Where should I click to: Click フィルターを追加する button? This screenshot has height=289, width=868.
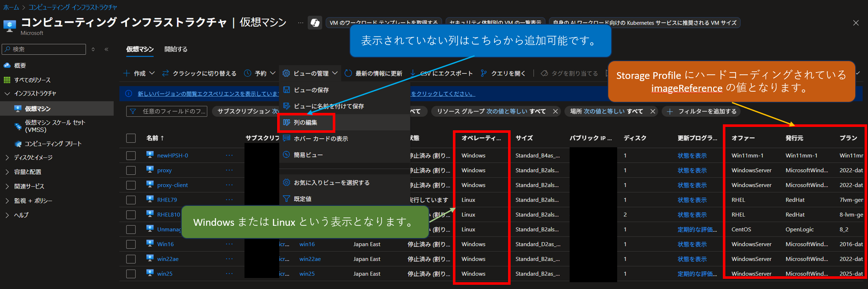pos(702,111)
